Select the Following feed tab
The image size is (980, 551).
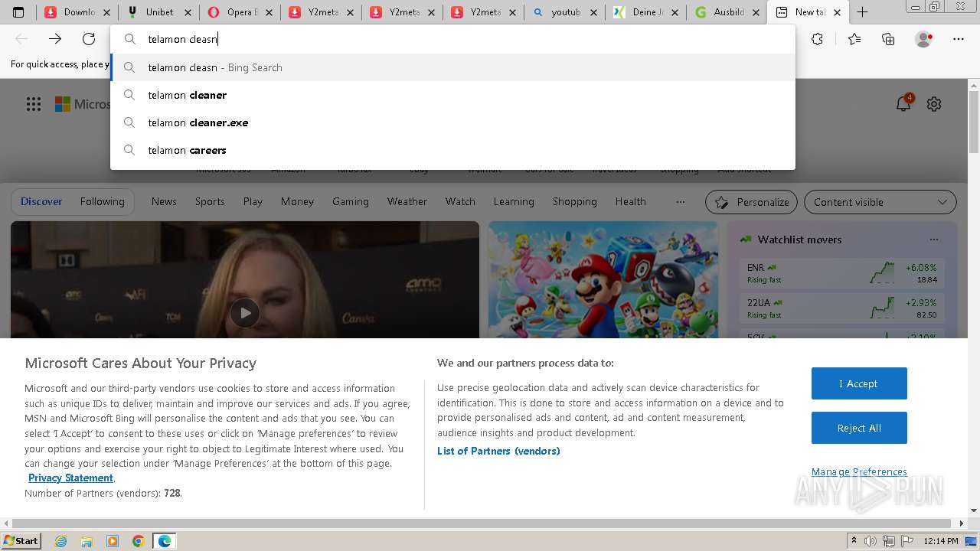tap(102, 202)
